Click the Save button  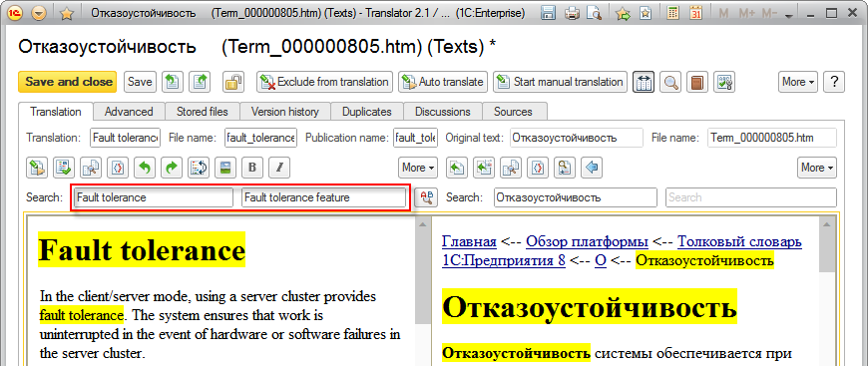point(140,82)
